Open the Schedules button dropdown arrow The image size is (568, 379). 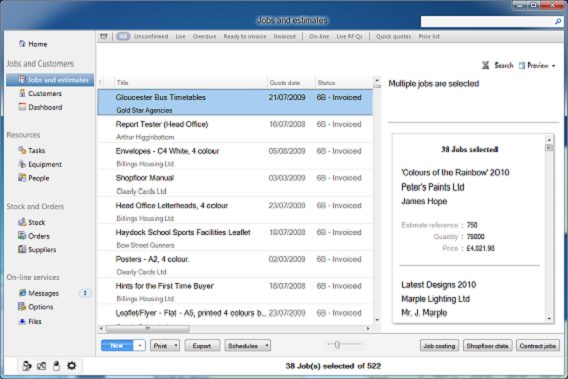click(x=267, y=346)
